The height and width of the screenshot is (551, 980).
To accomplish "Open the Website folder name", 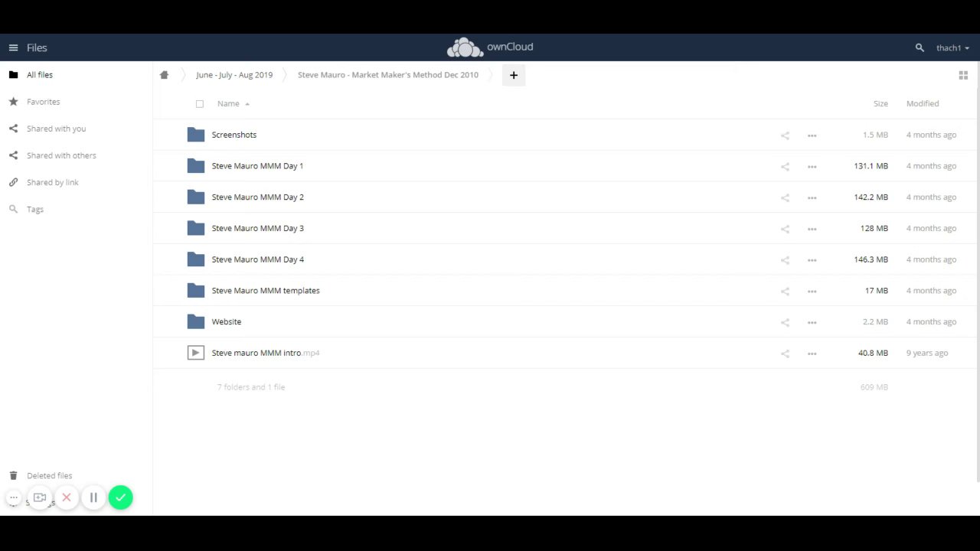I will click(x=227, y=322).
